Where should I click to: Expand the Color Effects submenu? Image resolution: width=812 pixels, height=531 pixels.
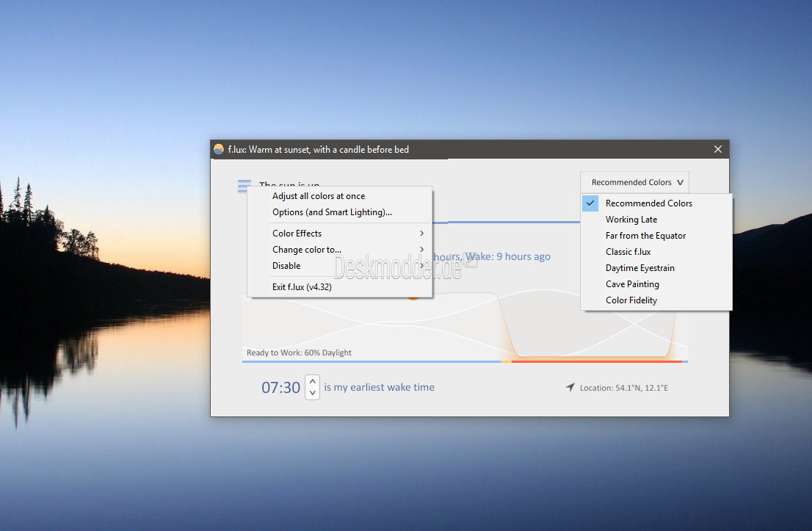tap(340, 233)
